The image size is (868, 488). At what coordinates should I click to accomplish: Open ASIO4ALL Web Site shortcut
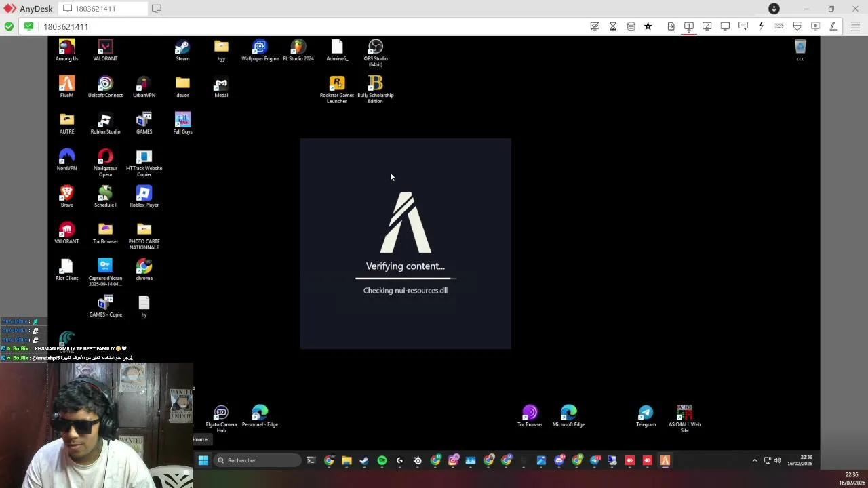[684, 419]
